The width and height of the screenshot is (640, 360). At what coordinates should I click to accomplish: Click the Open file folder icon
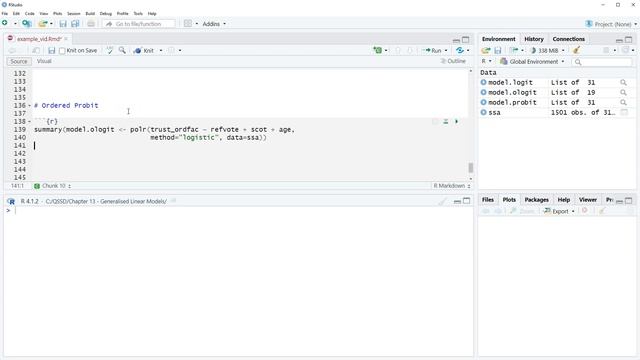click(43, 24)
